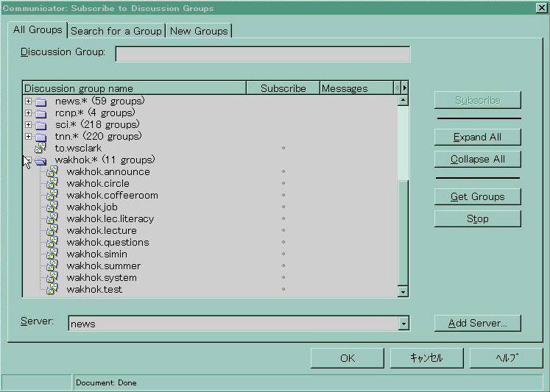Click the wakhok.lecture newsgroup icon

[x=52, y=231]
